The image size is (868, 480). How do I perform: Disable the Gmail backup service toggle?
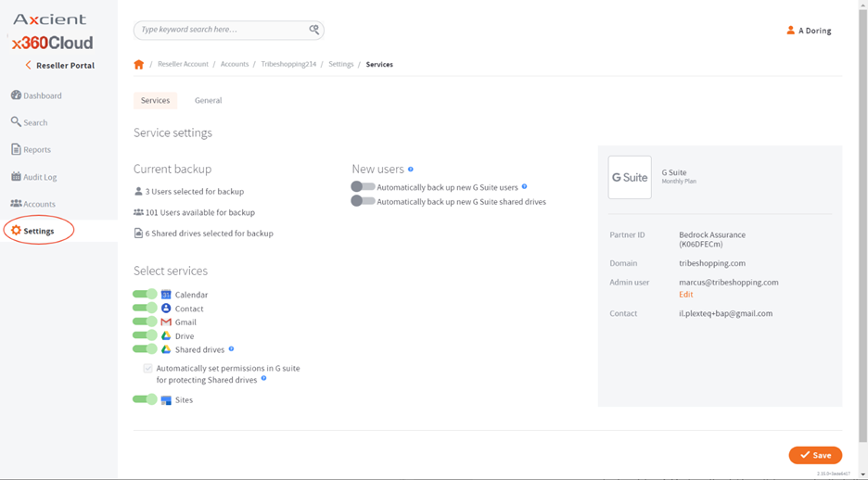145,322
